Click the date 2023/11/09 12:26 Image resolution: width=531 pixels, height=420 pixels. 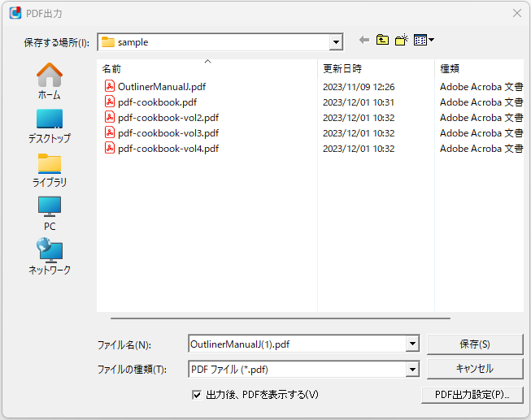pyautogui.click(x=359, y=87)
